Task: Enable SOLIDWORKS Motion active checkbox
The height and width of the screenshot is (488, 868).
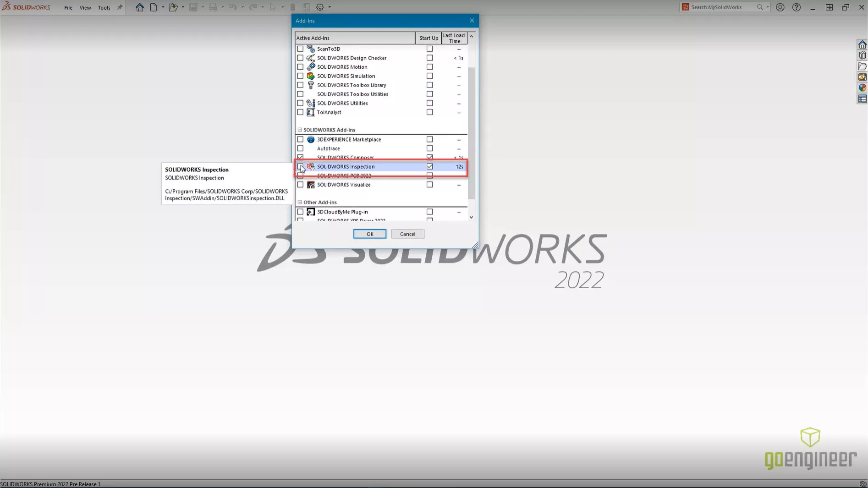Action: (x=300, y=67)
